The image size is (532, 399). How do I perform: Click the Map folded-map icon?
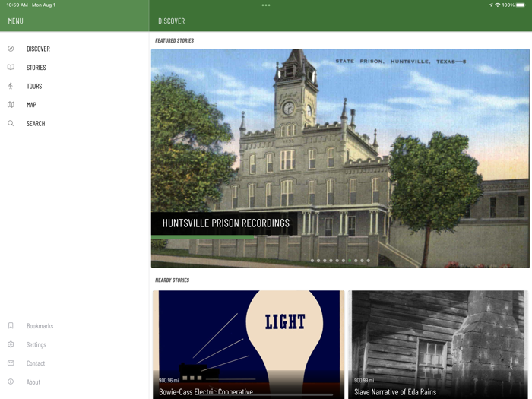click(11, 105)
